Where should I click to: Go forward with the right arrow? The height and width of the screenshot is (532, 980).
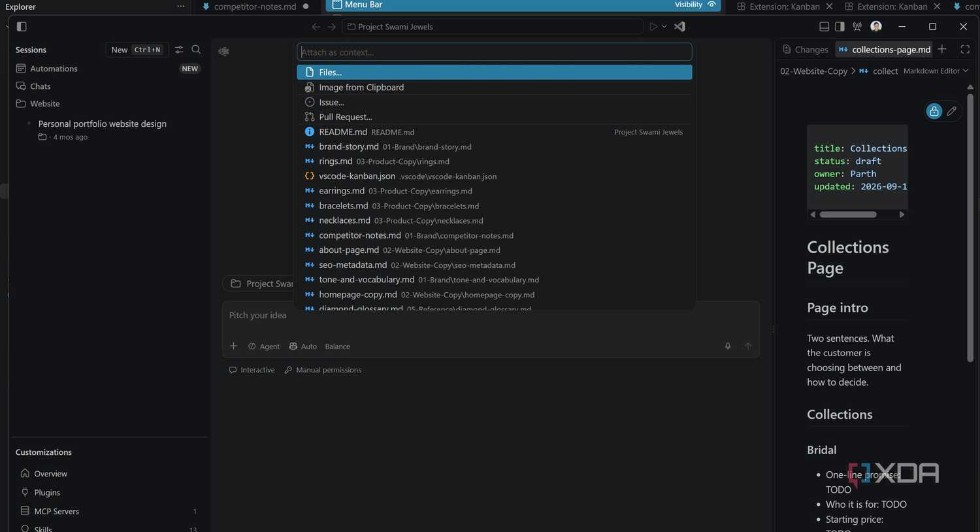pos(331,27)
